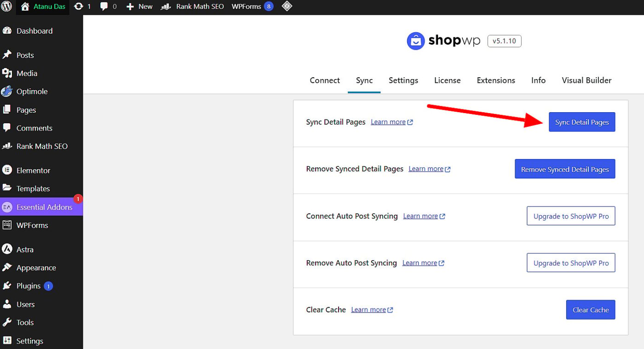This screenshot has height=349, width=644.
Task: Click the WPForms notification count badge 8
Action: coord(269,6)
